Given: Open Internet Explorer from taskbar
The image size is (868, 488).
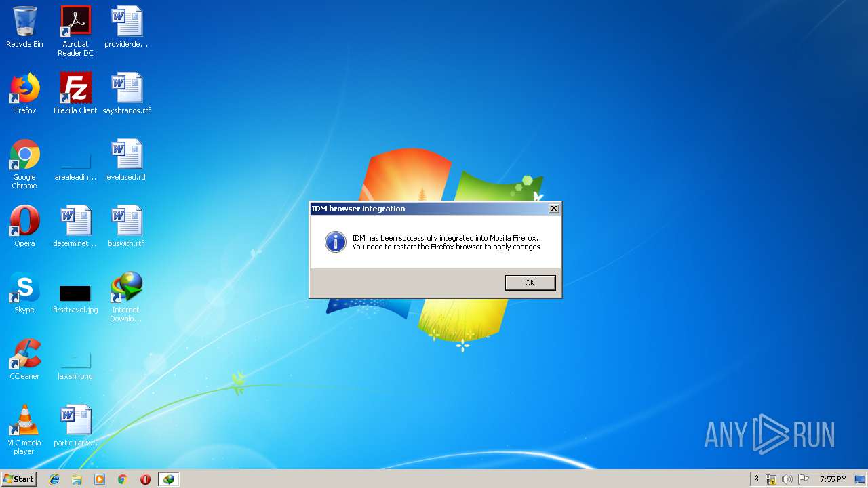Looking at the screenshot, I should [54, 479].
